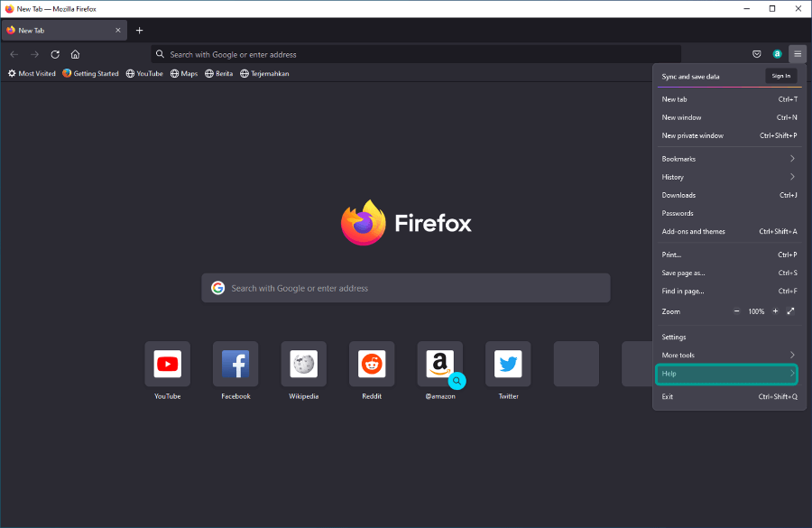Expand the History submenu
This screenshot has width=812, height=528.
tap(729, 177)
